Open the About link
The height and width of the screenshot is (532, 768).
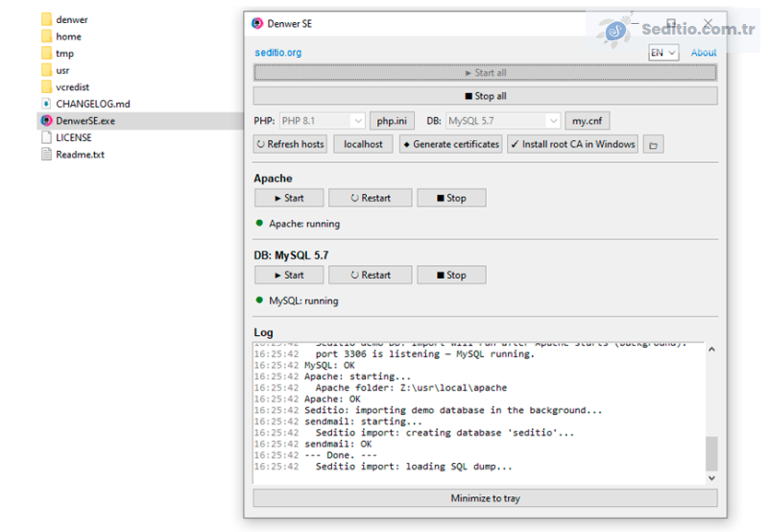704,53
